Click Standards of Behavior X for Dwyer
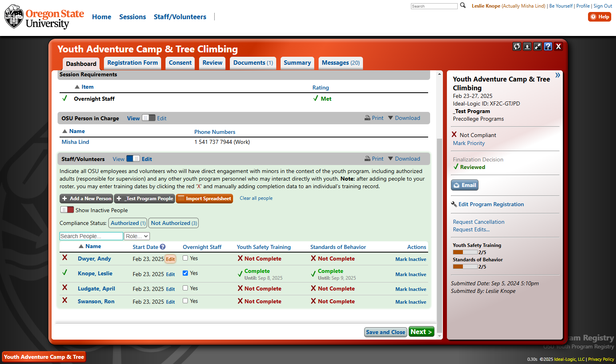 (x=313, y=259)
